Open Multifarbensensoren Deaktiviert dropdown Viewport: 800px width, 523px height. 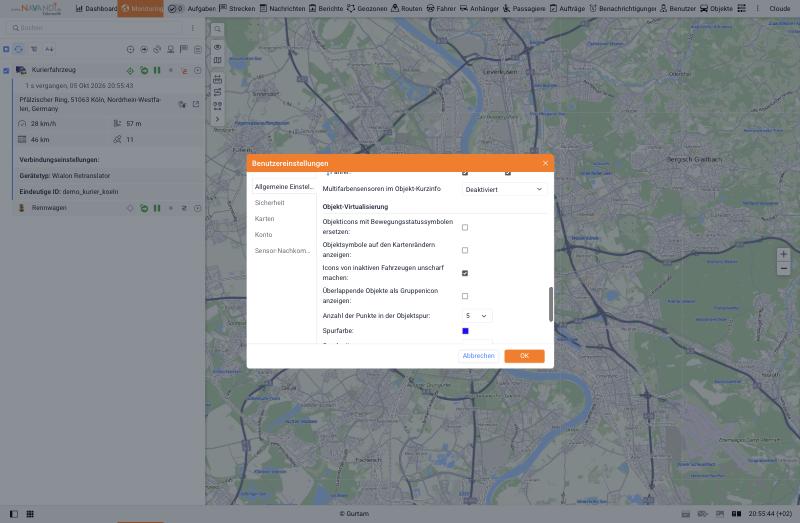pos(504,189)
